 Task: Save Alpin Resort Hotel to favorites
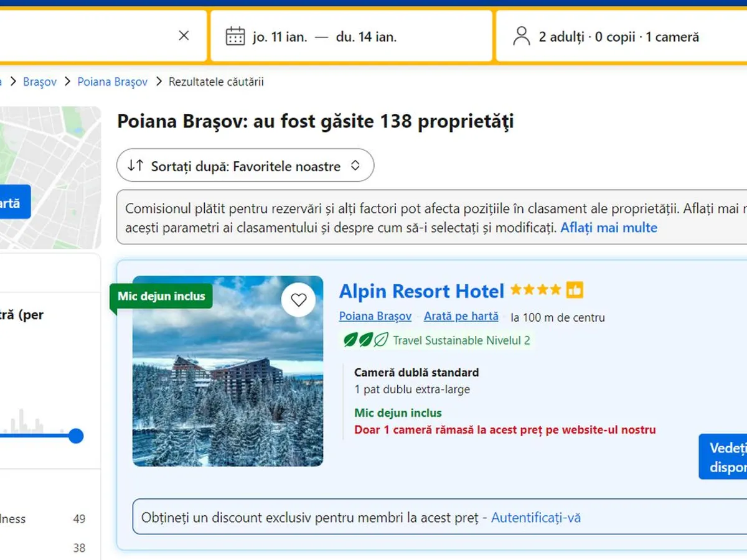click(x=299, y=300)
